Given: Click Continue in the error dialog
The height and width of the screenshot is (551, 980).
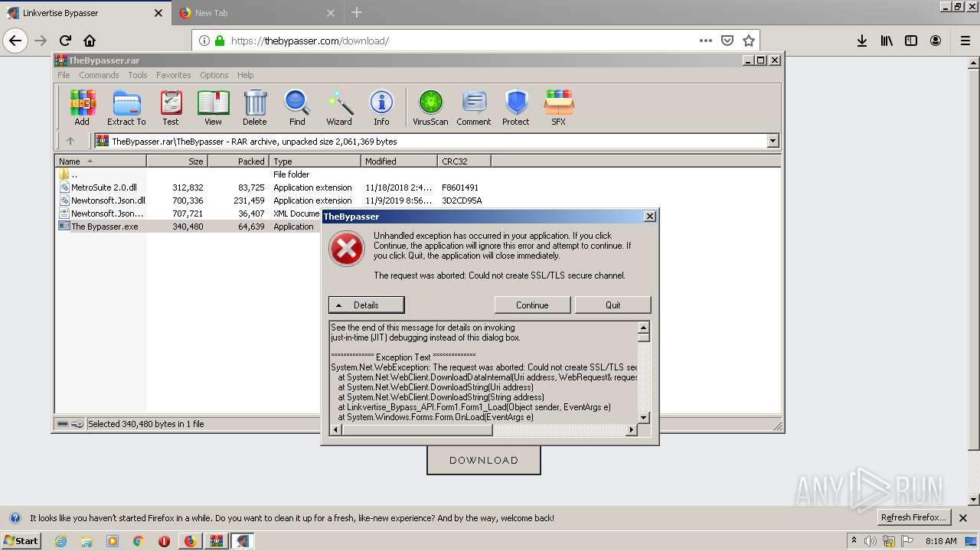Looking at the screenshot, I should click(532, 305).
